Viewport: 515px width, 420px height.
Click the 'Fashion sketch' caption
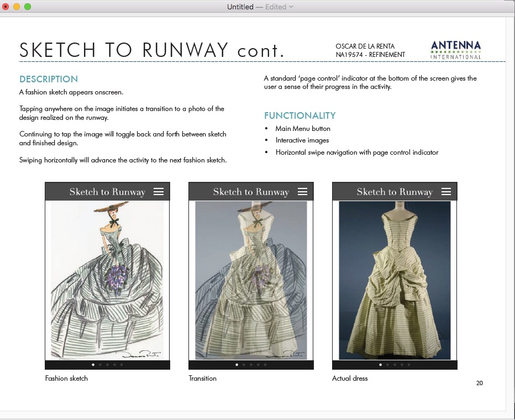[x=66, y=379]
